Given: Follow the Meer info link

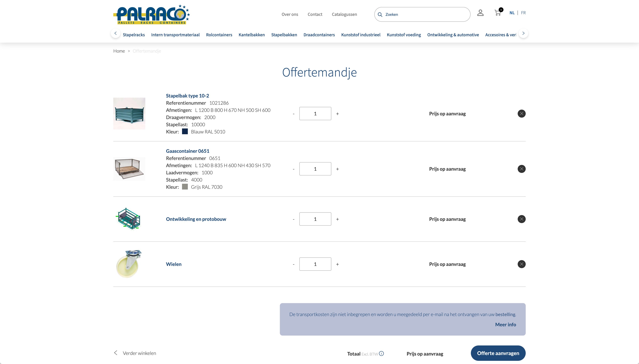Looking at the screenshot, I should tap(505, 324).
